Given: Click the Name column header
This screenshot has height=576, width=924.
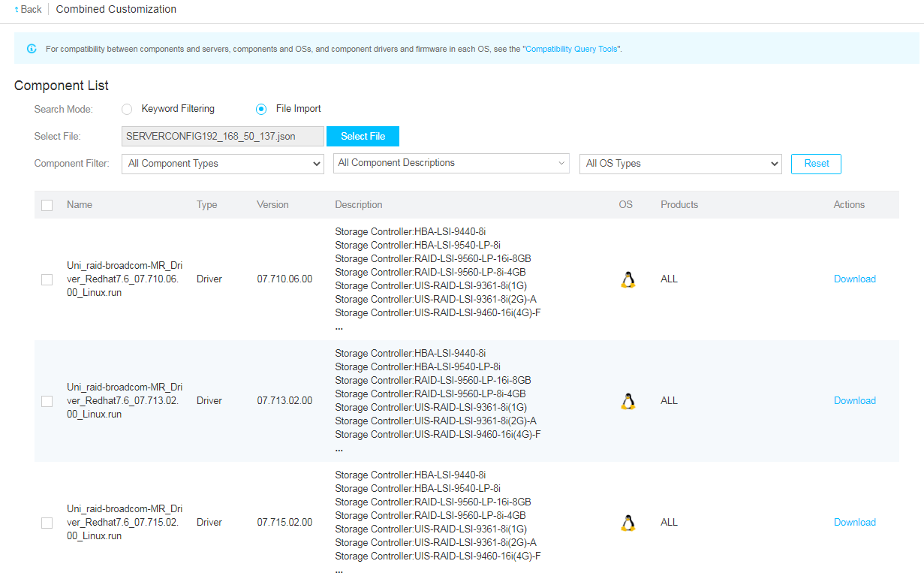Looking at the screenshot, I should tap(80, 205).
